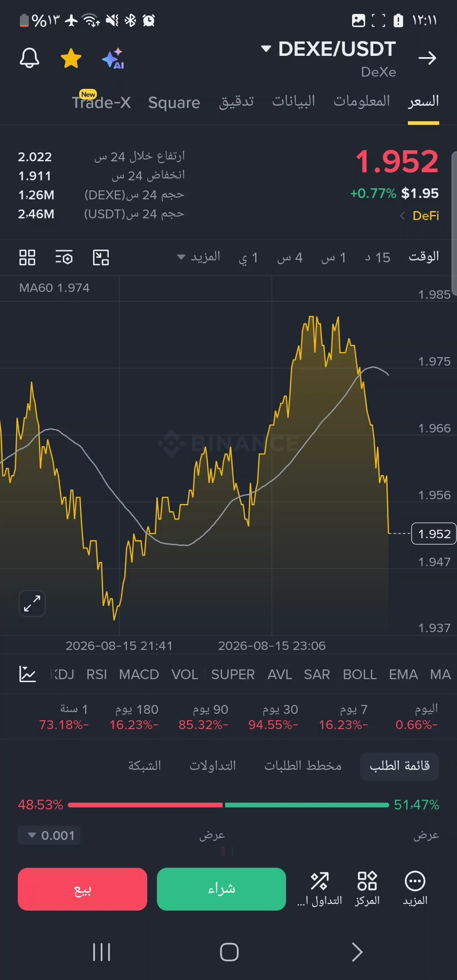
Task: Select the 1 س timeframe
Action: point(333,257)
